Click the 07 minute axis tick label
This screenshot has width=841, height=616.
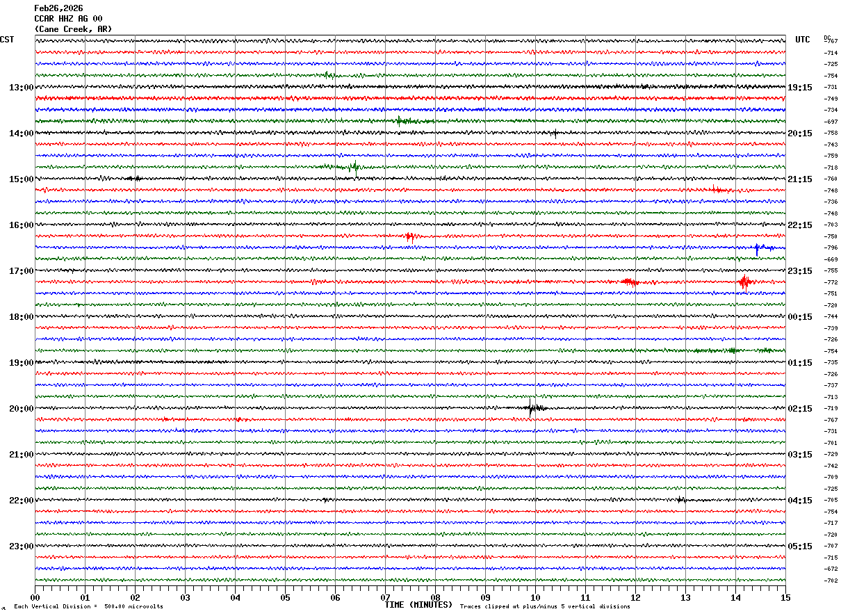tap(385, 597)
